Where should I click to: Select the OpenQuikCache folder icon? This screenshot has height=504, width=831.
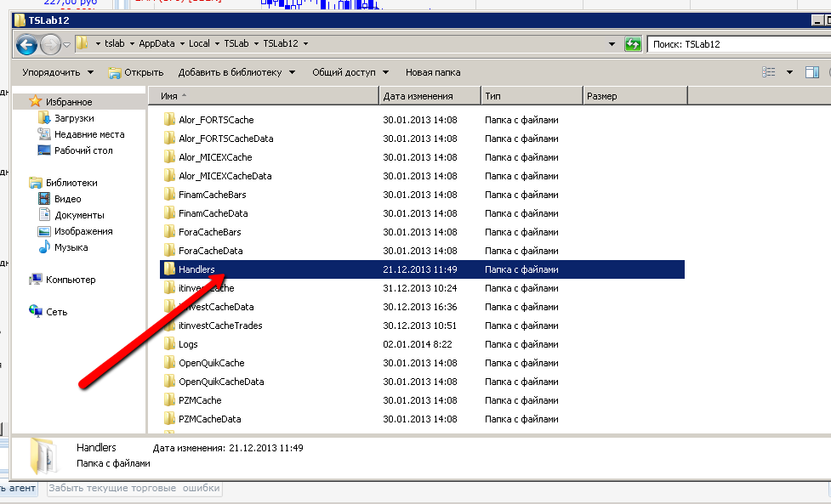(x=169, y=363)
